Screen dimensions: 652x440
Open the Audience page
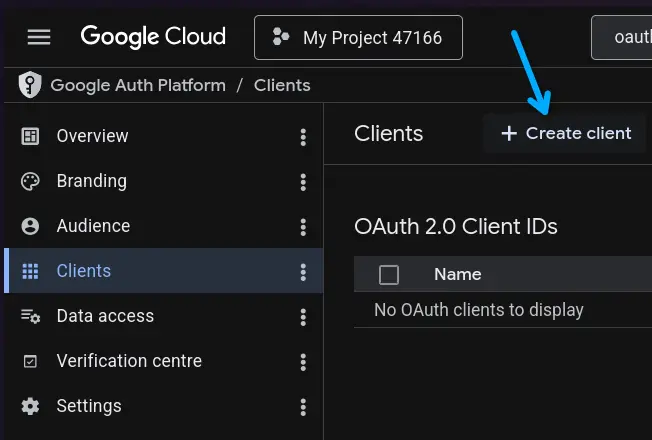click(x=163, y=226)
